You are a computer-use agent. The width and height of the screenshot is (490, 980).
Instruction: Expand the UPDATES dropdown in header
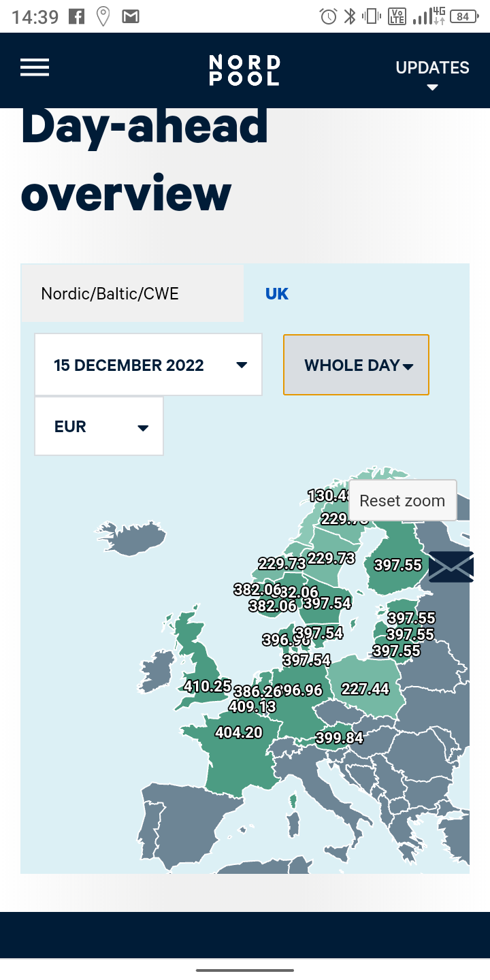432,75
